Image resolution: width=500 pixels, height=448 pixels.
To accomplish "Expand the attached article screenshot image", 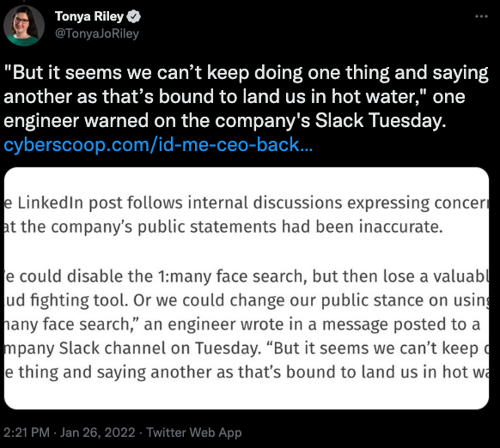I will click(247, 288).
